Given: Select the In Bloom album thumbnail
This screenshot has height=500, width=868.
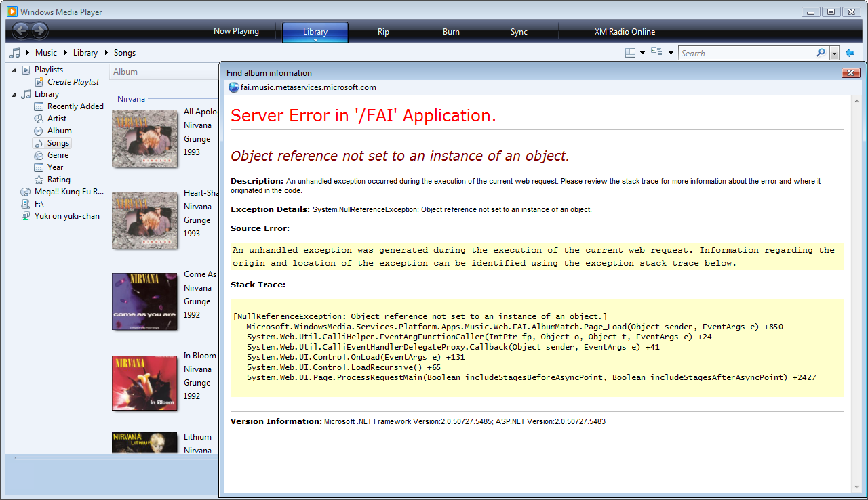Looking at the screenshot, I should pyautogui.click(x=144, y=383).
